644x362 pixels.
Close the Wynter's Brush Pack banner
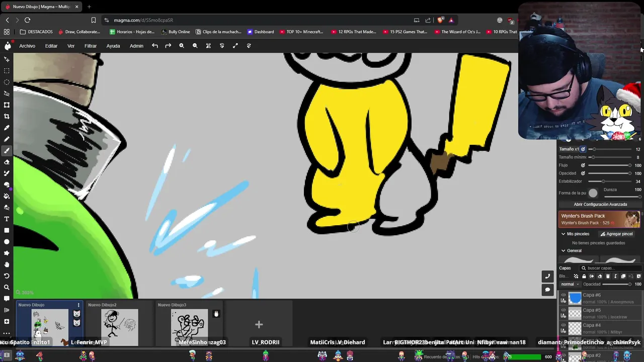point(635,217)
